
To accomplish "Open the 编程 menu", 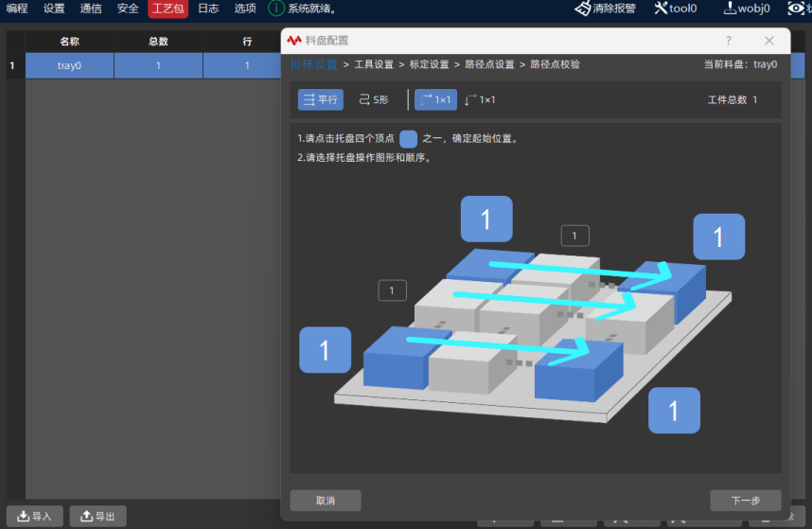I will [x=17, y=9].
